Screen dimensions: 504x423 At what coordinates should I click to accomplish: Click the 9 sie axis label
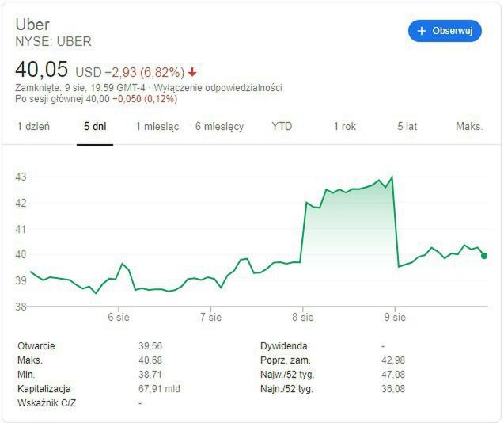click(394, 317)
